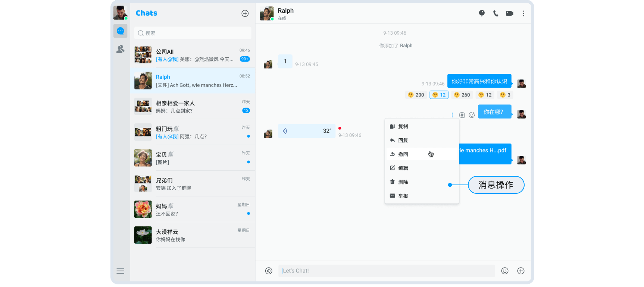Click the three-dot icon beside 你在哪?

tap(452, 115)
